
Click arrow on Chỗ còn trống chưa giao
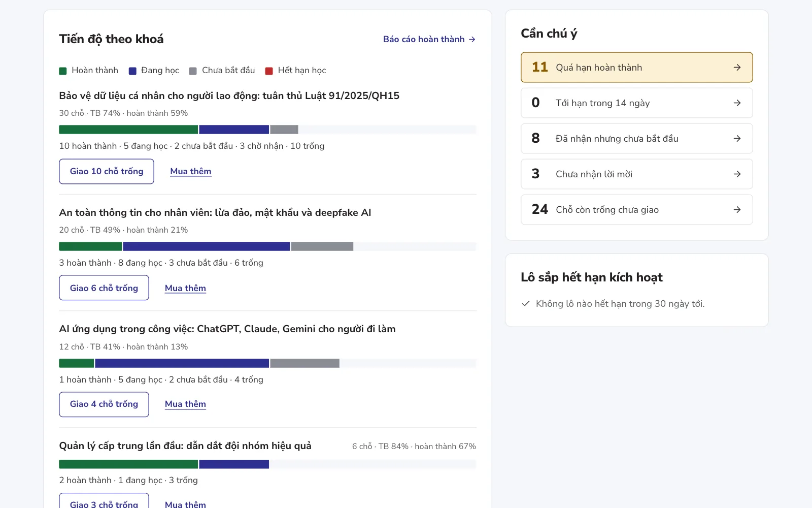point(737,210)
